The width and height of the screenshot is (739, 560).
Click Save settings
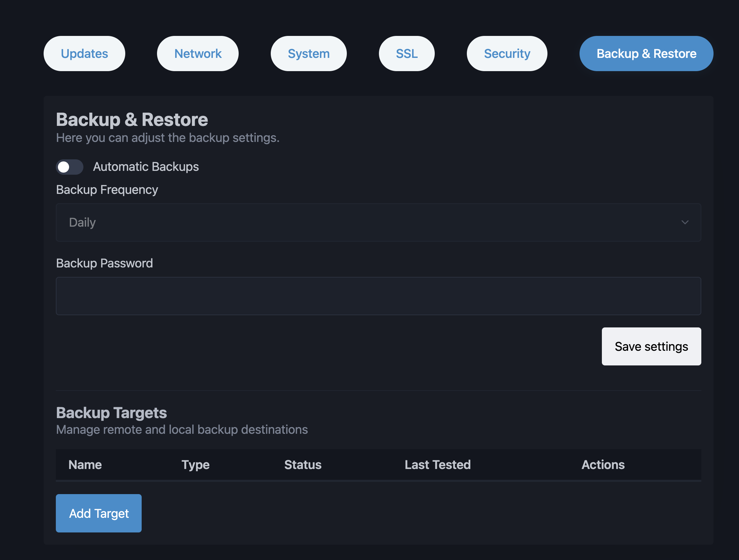point(651,346)
